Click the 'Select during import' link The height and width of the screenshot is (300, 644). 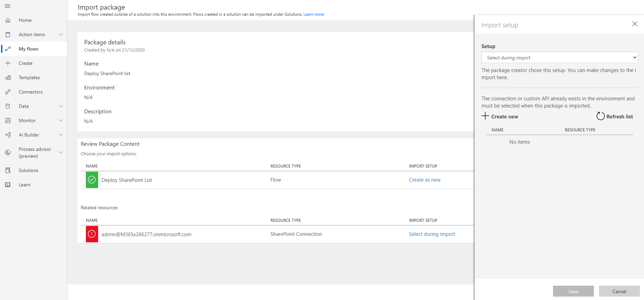point(432,234)
